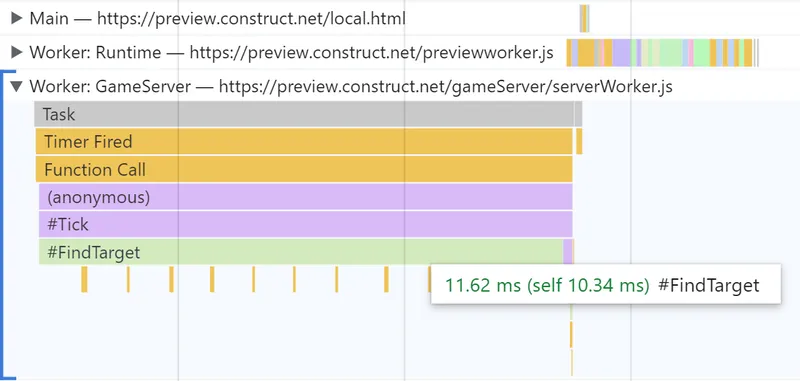Expand the Main thread track
This screenshot has height=381, width=800.
(x=17, y=18)
